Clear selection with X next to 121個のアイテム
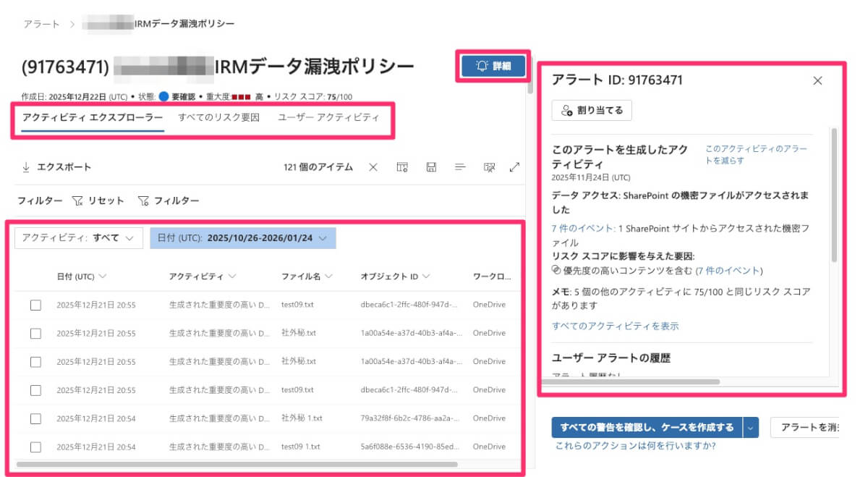The width and height of the screenshot is (868, 477). pyautogui.click(x=373, y=167)
